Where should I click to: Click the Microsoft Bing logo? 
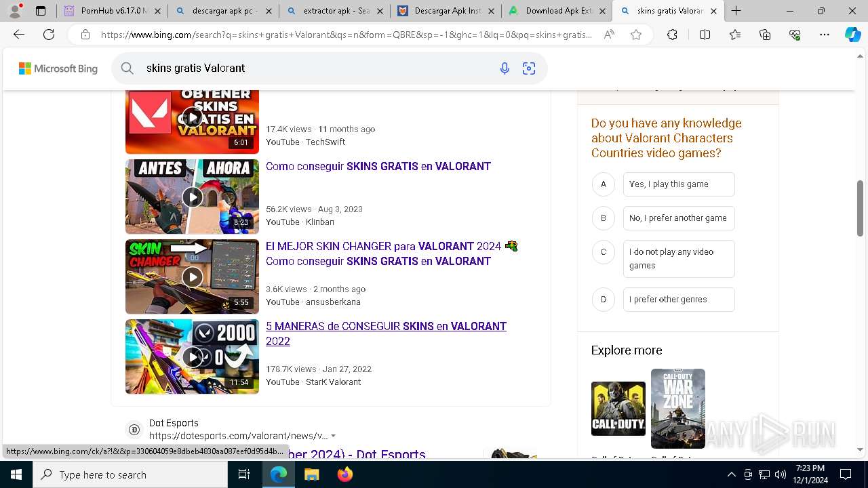tap(58, 68)
